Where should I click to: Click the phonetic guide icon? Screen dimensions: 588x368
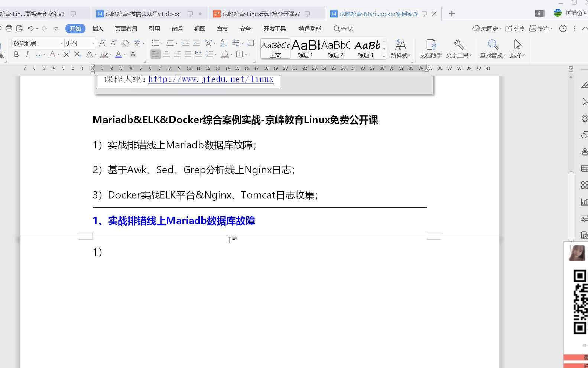137,43
